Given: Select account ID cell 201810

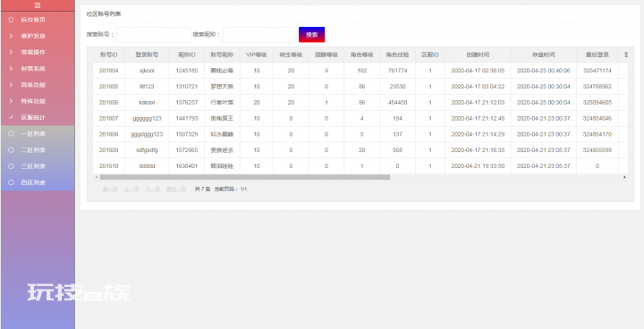Looking at the screenshot, I should pos(109,166).
